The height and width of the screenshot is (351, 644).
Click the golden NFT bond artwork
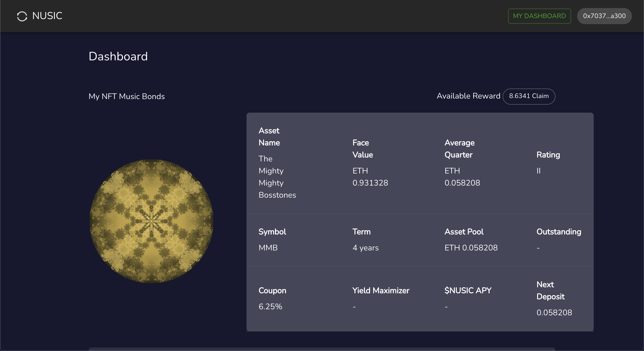tap(151, 221)
